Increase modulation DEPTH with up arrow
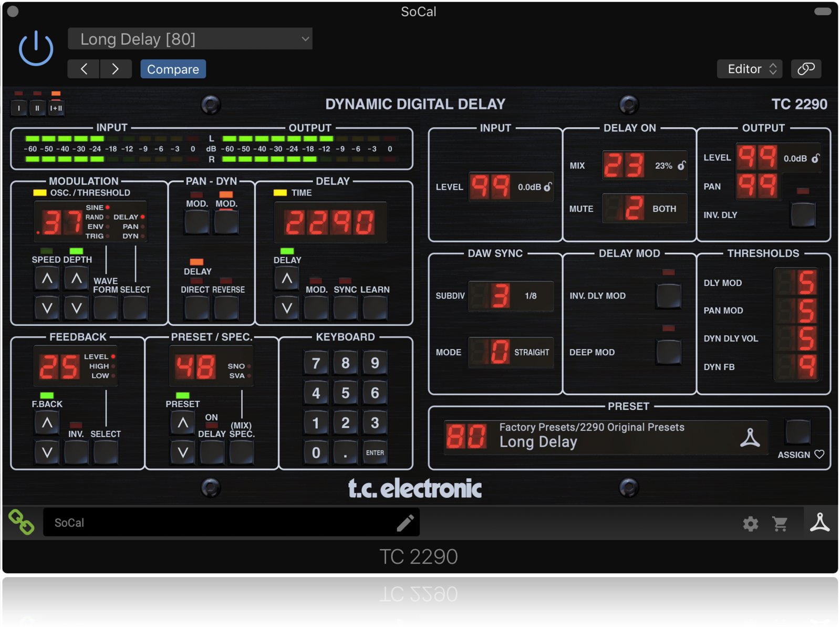 pyautogui.click(x=76, y=279)
